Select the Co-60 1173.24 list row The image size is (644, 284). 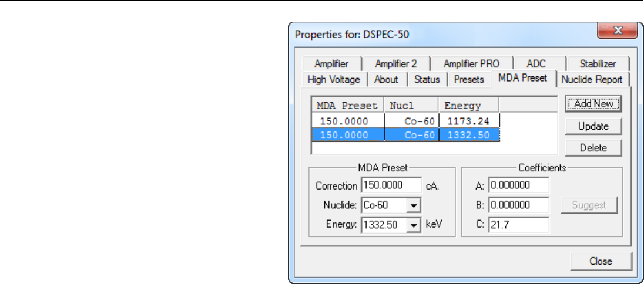[406, 121]
